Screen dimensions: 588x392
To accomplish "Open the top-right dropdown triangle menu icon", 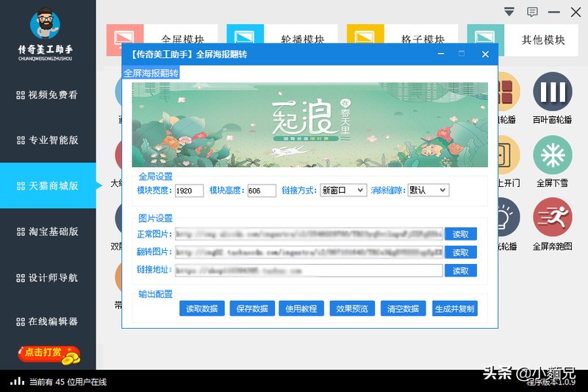I will click(509, 12).
